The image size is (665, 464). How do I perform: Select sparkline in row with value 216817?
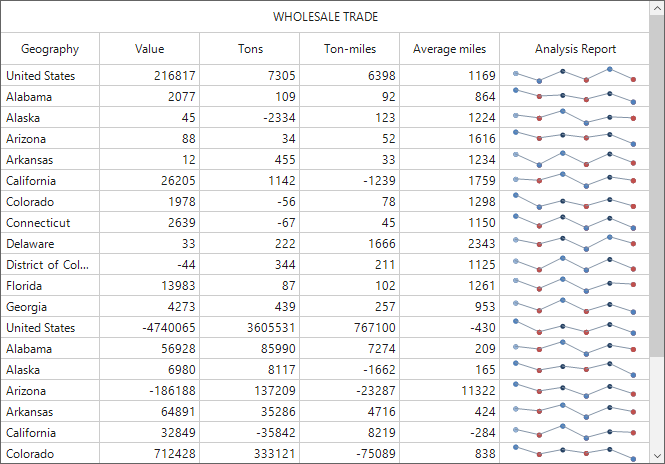575,75
